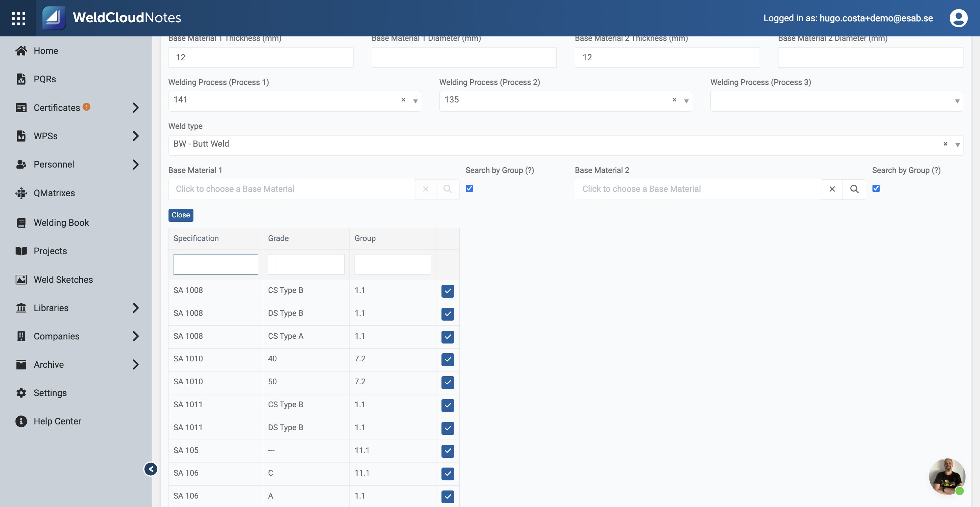Screen dimensions: 980x507
Task: Click the Help Center info icon
Action: (x=21, y=421)
